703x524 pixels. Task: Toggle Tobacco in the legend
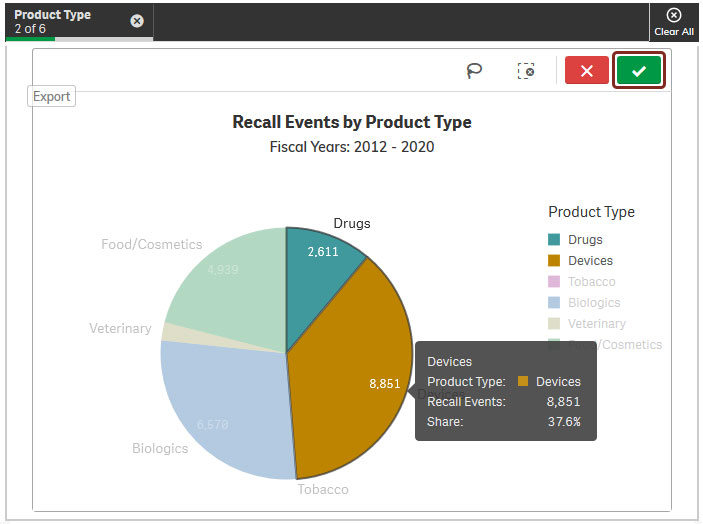pyautogui.click(x=591, y=282)
